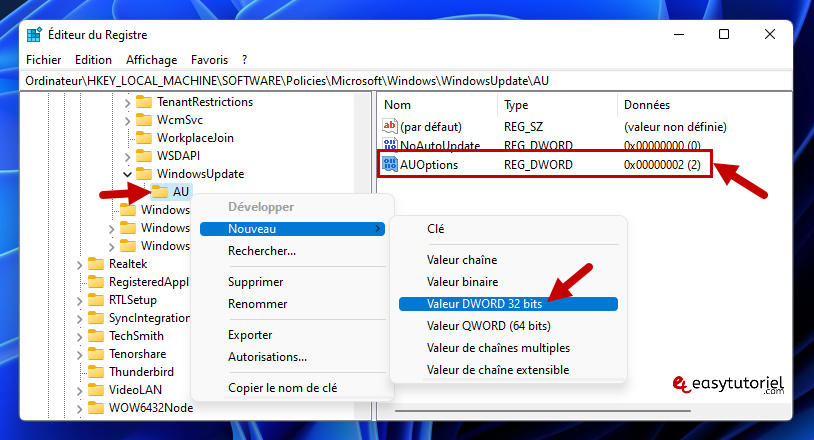Select the AUOptions value name
814x440 pixels.
(429, 165)
